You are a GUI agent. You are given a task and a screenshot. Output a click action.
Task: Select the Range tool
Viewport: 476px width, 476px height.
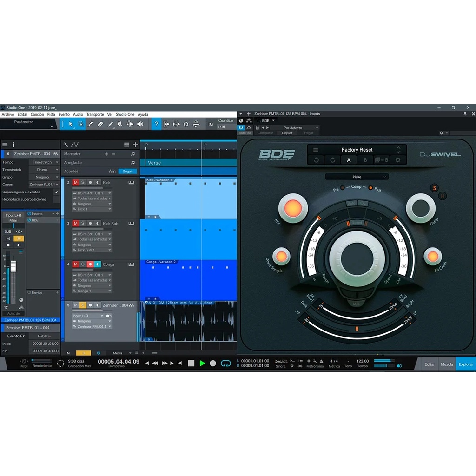click(80, 124)
